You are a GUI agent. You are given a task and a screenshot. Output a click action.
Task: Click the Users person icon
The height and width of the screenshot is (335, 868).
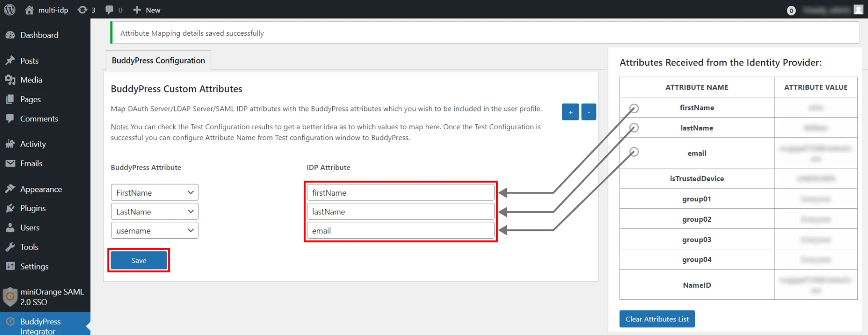tap(10, 228)
